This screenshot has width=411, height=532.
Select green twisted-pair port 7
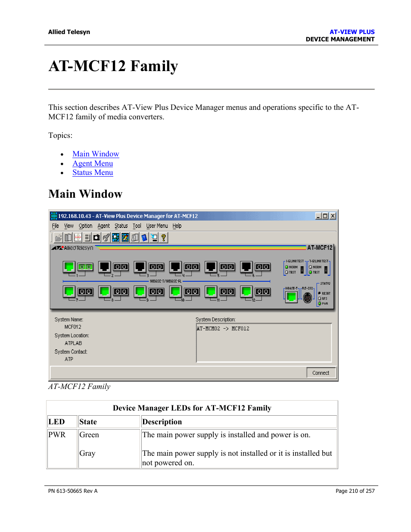pos(69,292)
